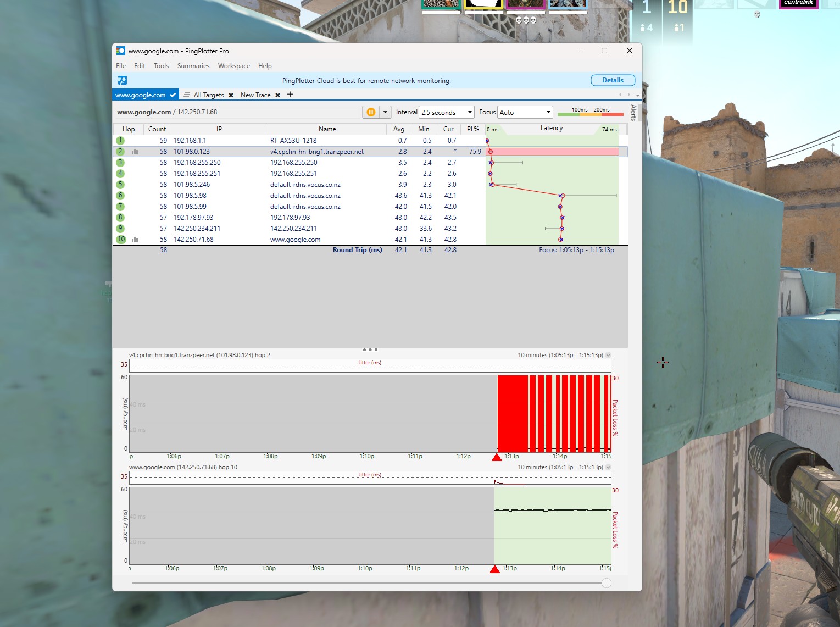Click hop 10 green circle icon

coord(121,240)
